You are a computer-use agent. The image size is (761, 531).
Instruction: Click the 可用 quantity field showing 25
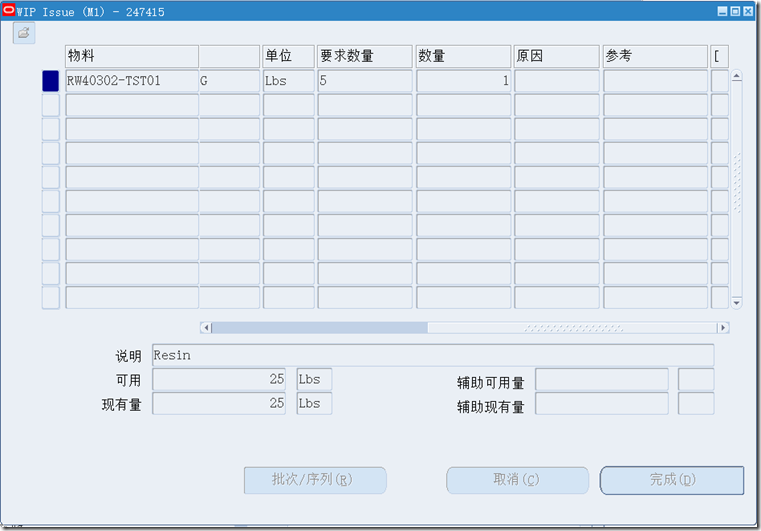219,379
